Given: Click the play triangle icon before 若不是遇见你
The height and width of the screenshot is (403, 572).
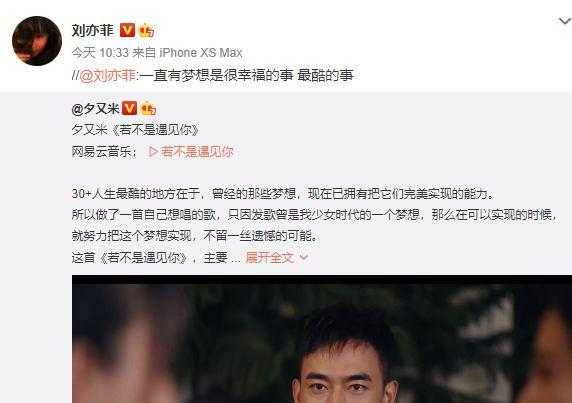Looking at the screenshot, I should point(153,152).
